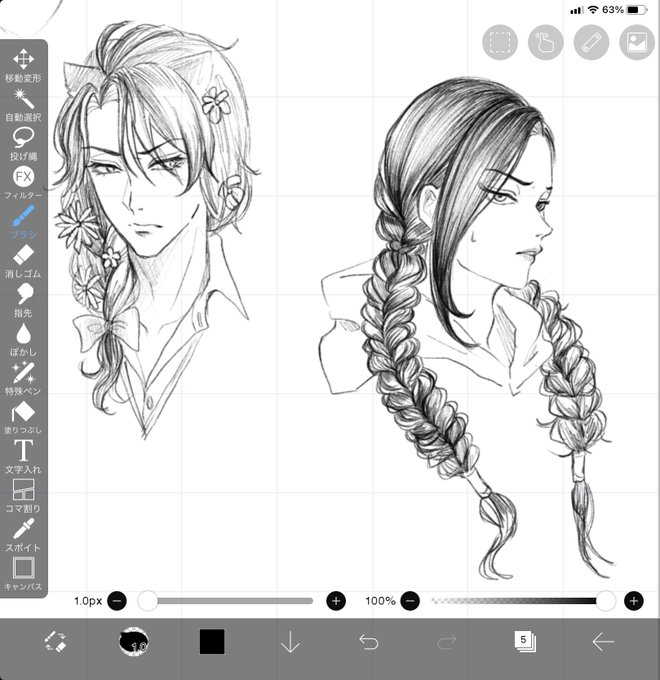Tap the Wi-Fi status icon
The width and height of the screenshot is (660, 680).
point(593,10)
